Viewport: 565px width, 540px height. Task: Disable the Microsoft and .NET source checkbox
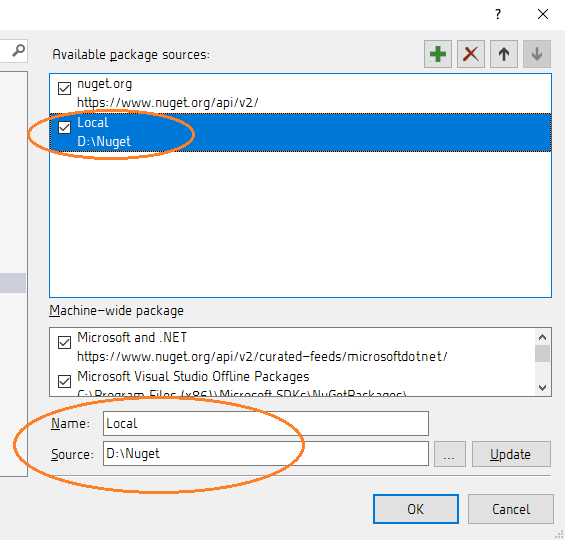(64, 342)
